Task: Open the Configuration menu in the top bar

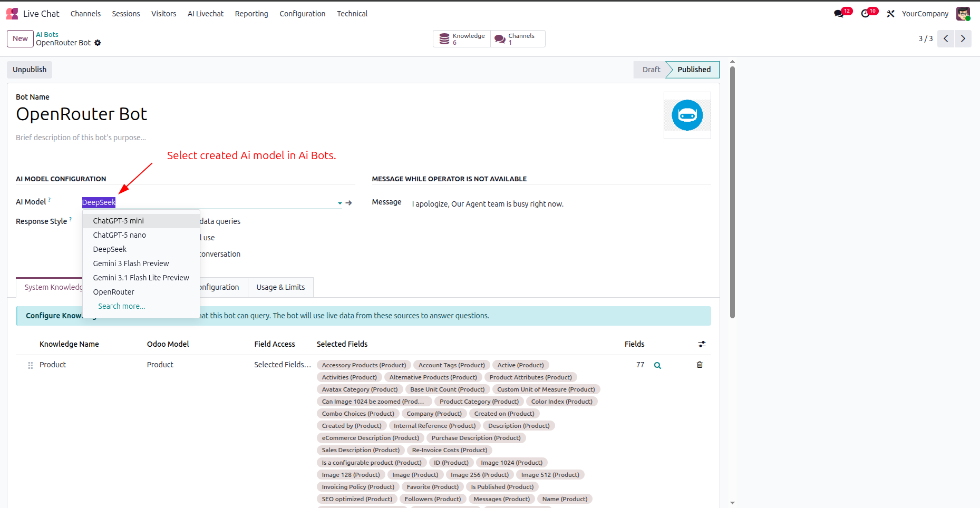Action: 303,14
